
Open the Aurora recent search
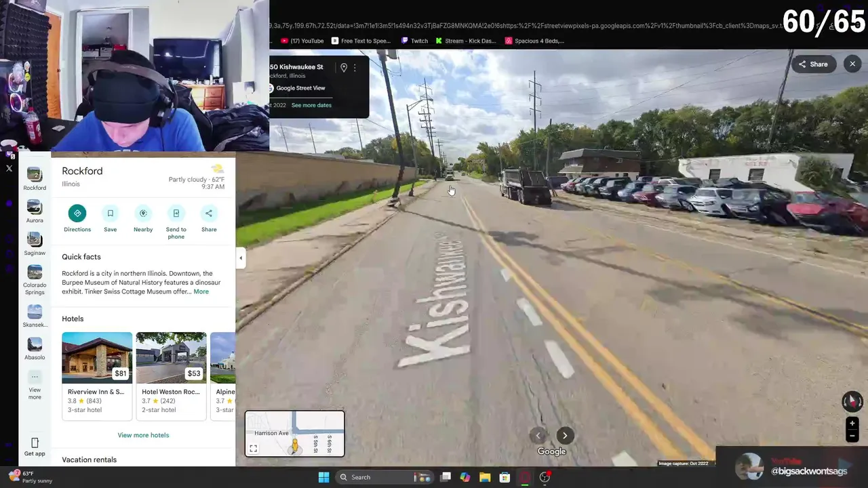pyautogui.click(x=35, y=211)
